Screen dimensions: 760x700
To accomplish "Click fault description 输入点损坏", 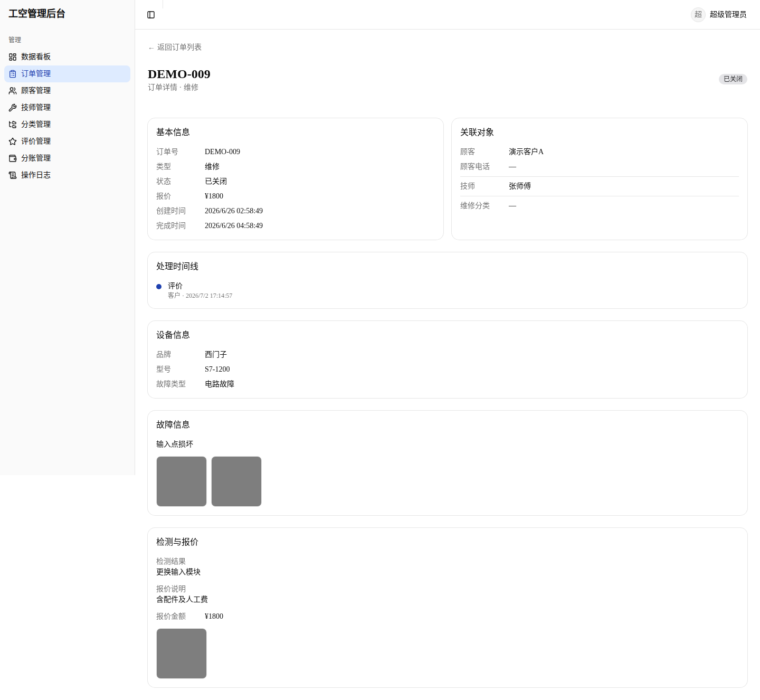I will [175, 444].
